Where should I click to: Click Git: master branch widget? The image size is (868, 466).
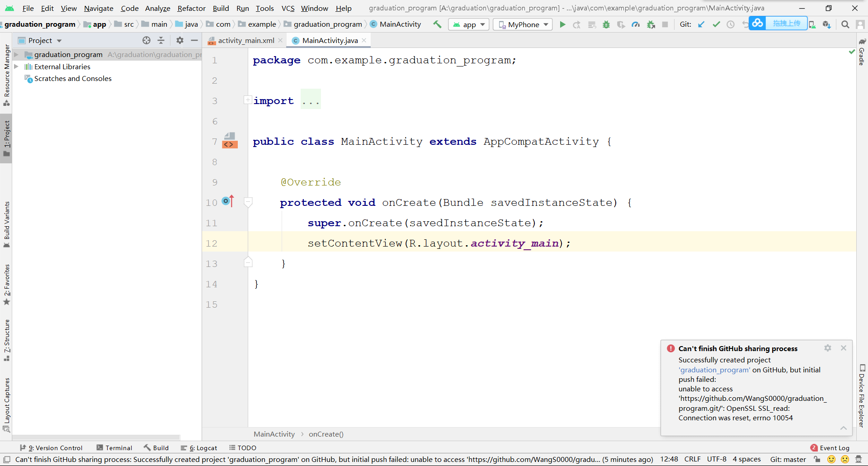point(788,459)
